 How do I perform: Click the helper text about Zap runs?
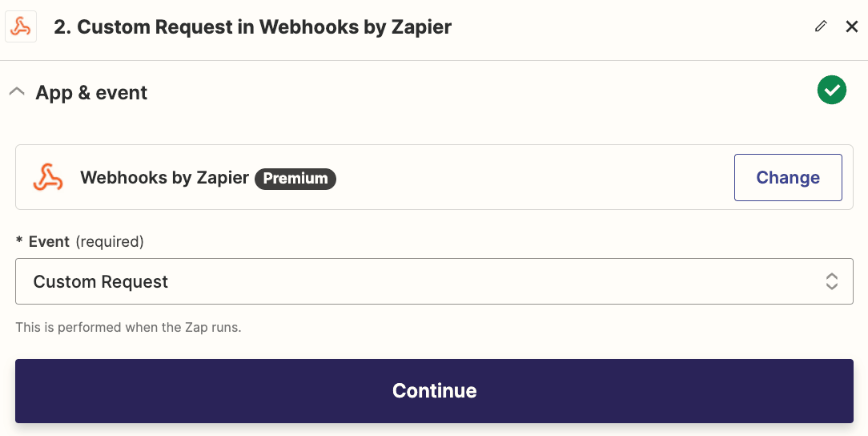pyautogui.click(x=128, y=327)
